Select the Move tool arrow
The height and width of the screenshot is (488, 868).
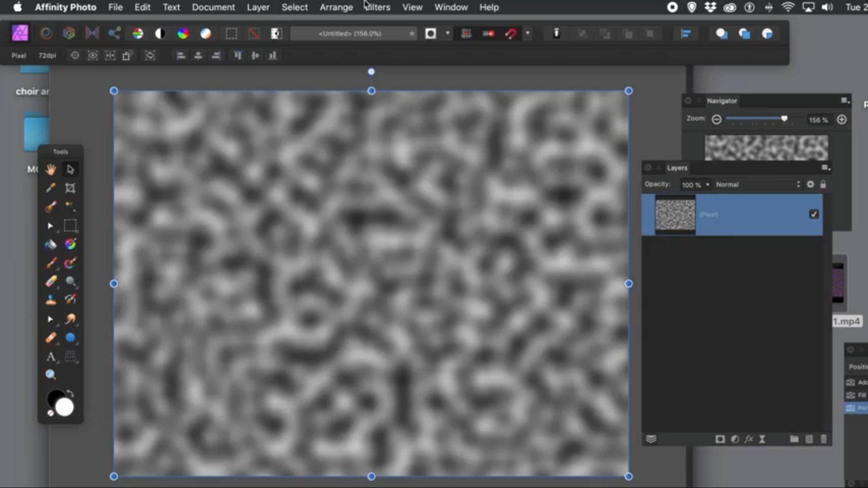[x=70, y=169]
